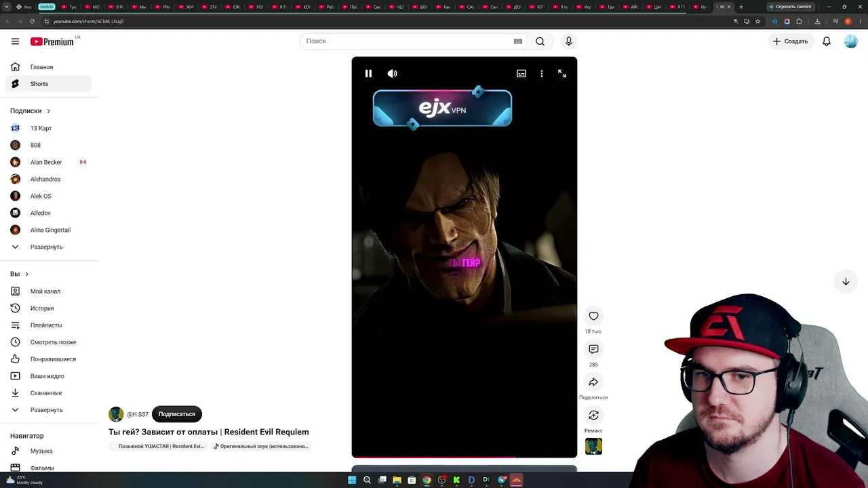868x488 pixels.
Task: Open the Windows Start menu
Action: pyautogui.click(x=352, y=480)
